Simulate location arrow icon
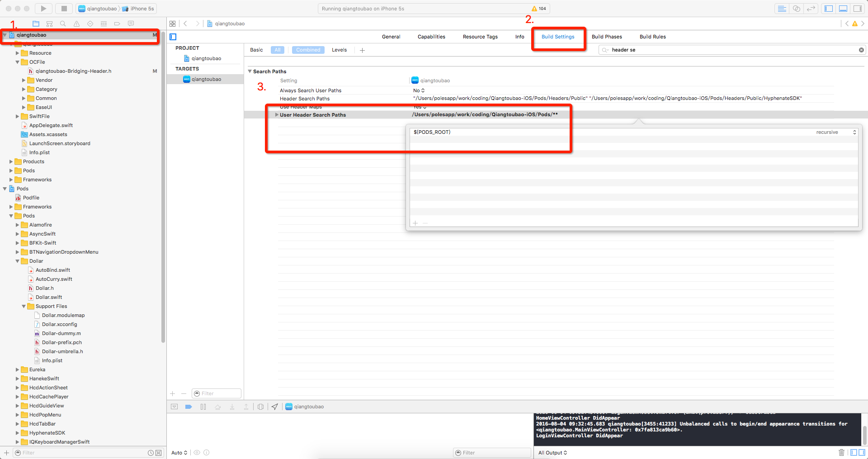 (275, 407)
